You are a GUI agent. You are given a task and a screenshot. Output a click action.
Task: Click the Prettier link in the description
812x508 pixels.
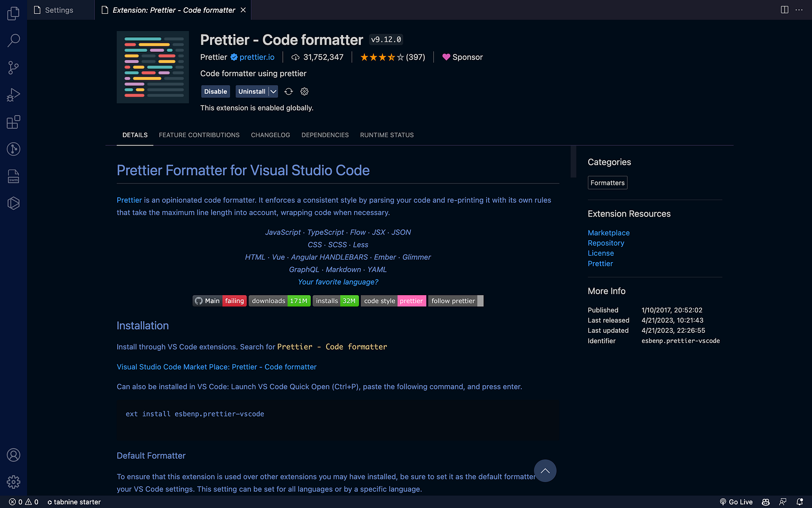click(129, 200)
